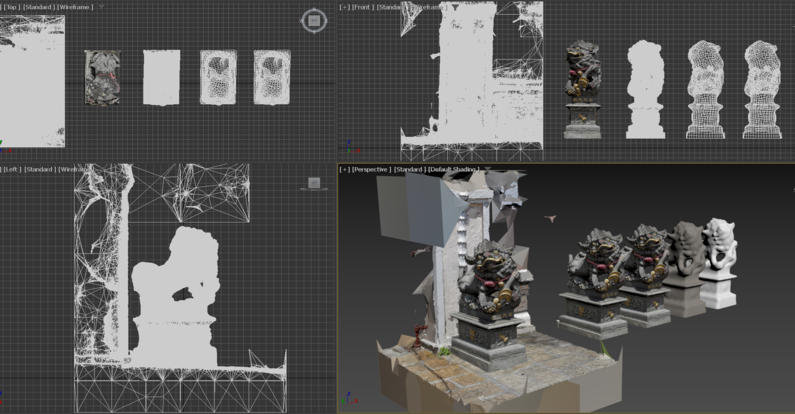Open the [+] menu in the Perspective viewport
Viewport: 795px width, 414px height.
344,170
